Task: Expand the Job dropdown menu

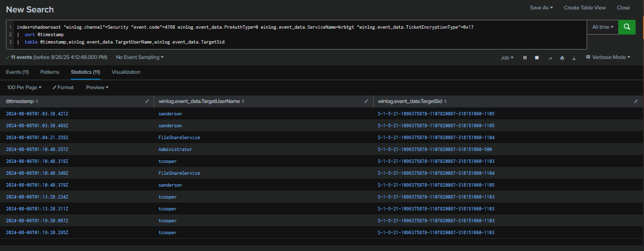Action: coord(507,58)
